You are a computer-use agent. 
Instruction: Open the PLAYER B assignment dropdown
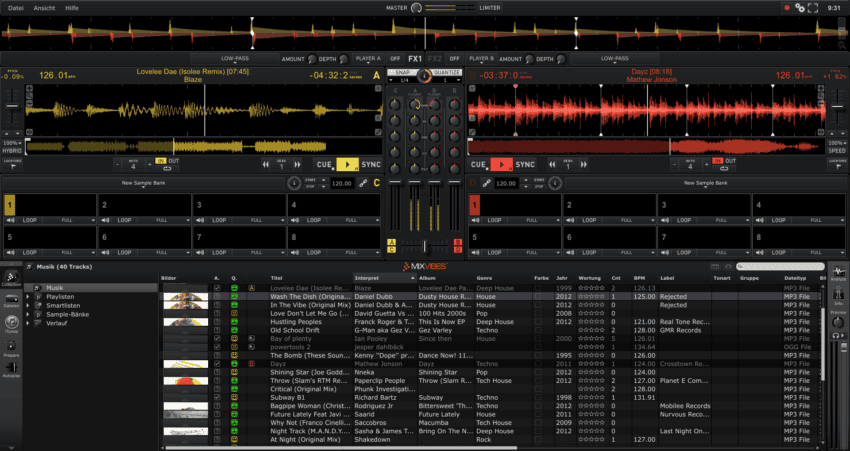click(481, 59)
